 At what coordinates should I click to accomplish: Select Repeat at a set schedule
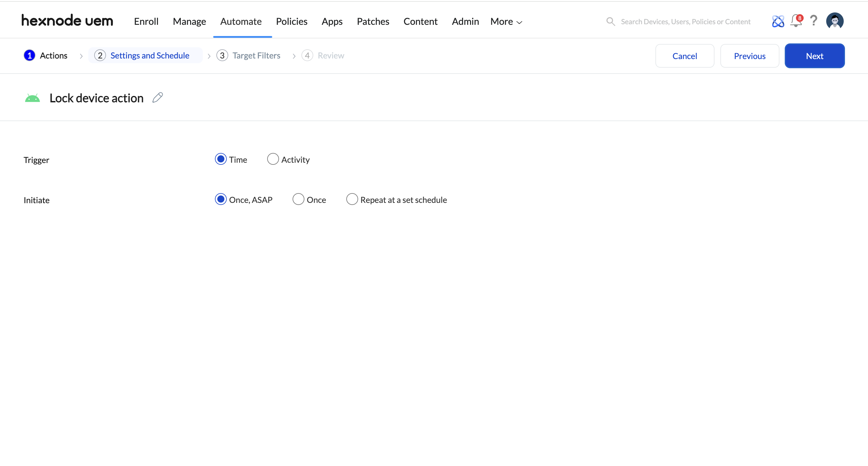point(352,199)
